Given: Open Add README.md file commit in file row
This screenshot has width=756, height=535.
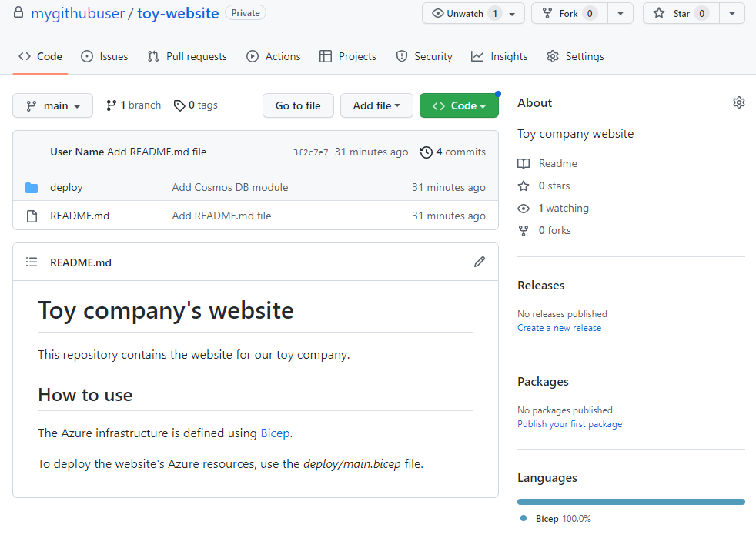Looking at the screenshot, I should pos(222,216).
